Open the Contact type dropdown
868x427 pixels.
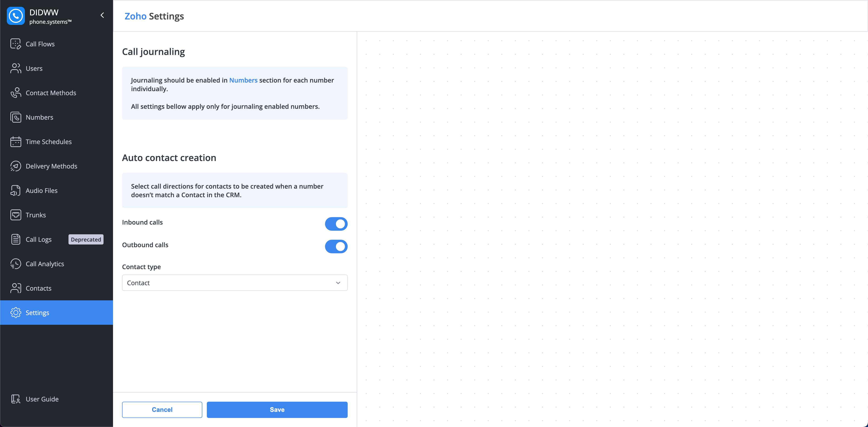235,283
